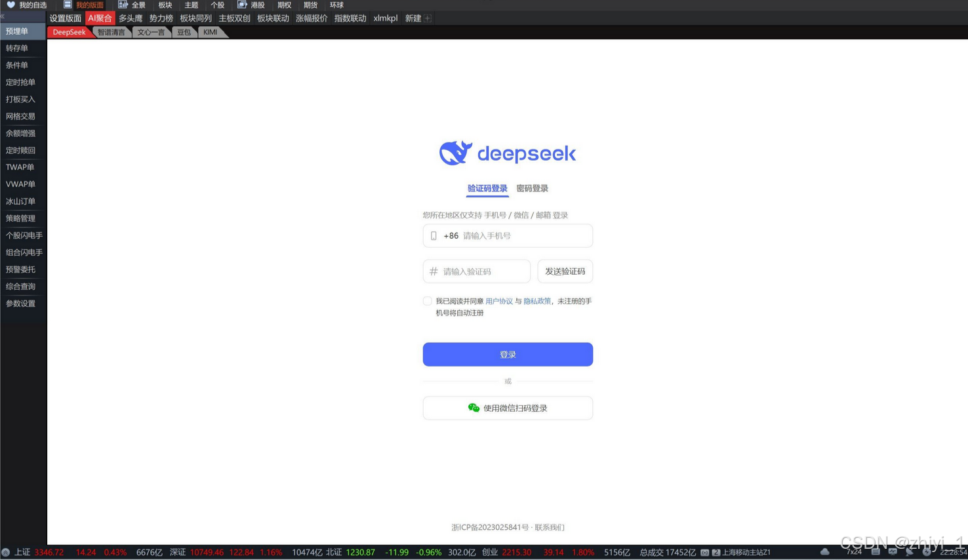Open the 文心一言 tab

151,32
